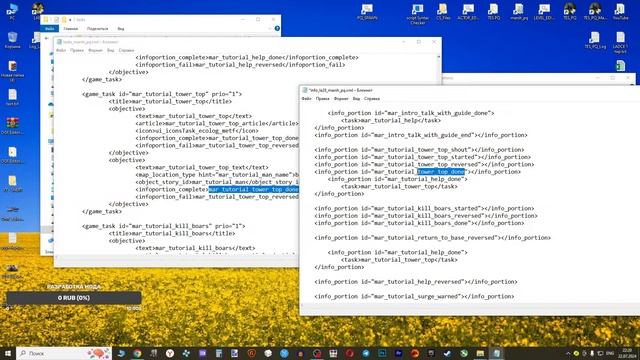Open Premiere Pro from the taskbar
This screenshot has height=360, width=640.
[398, 353]
